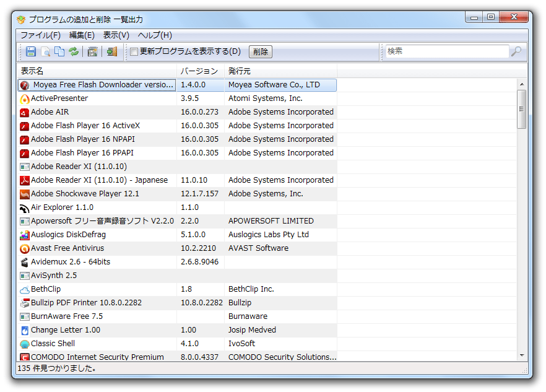The height and width of the screenshot is (392, 546).
Task: Select the AviSynth 2.5 entry
Action: point(54,276)
